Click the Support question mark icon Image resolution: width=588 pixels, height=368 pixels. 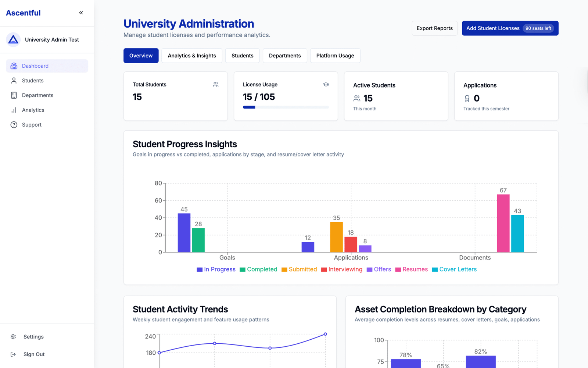point(14,125)
